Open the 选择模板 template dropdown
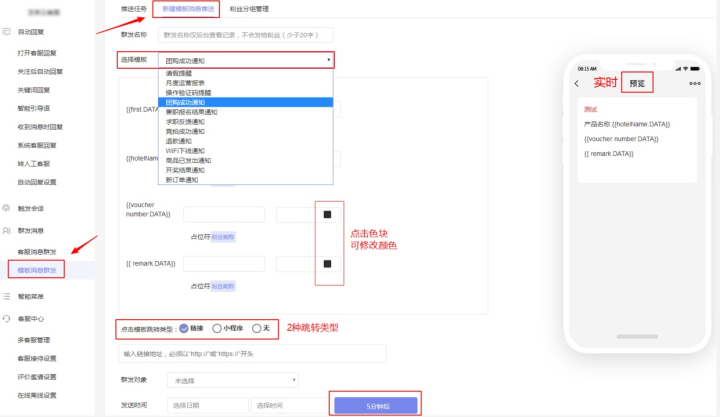720x417 pixels. pyautogui.click(x=246, y=60)
